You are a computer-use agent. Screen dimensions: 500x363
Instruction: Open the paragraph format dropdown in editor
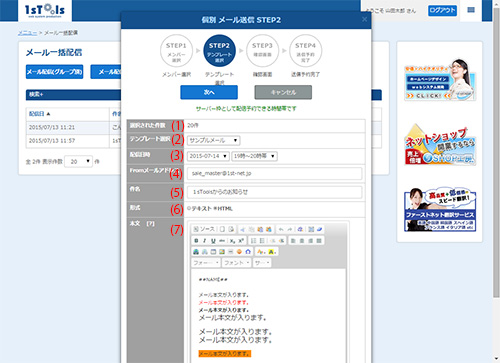tap(206, 263)
